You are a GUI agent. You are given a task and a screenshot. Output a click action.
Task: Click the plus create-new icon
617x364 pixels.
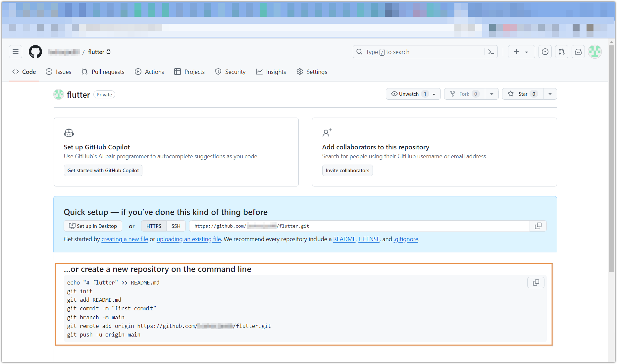pyautogui.click(x=516, y=52)
